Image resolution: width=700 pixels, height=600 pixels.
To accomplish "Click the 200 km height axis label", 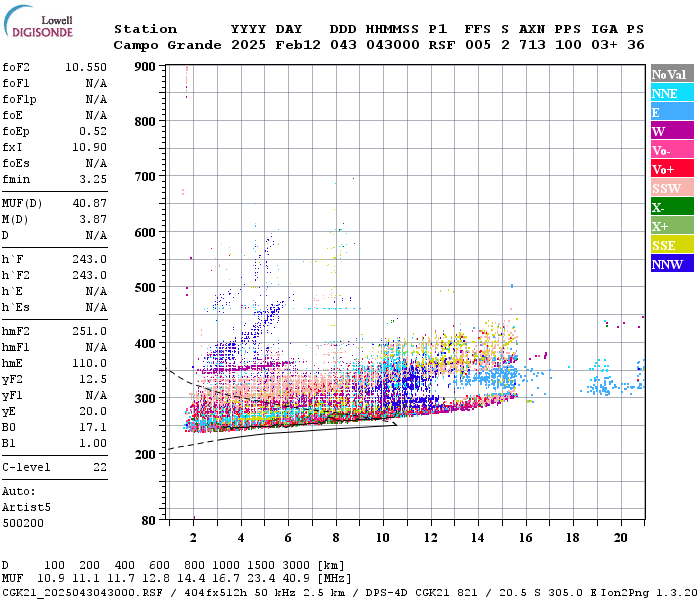I will point(145,454).
